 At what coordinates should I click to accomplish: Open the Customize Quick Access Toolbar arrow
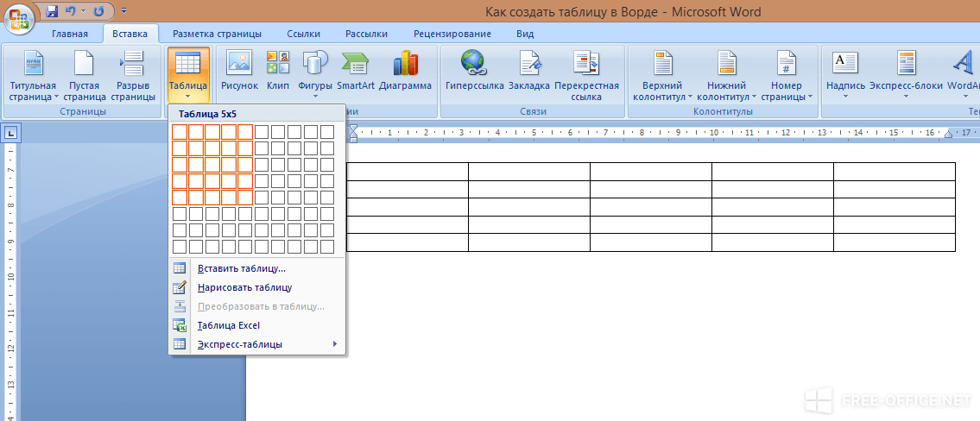tap(123, 10)
